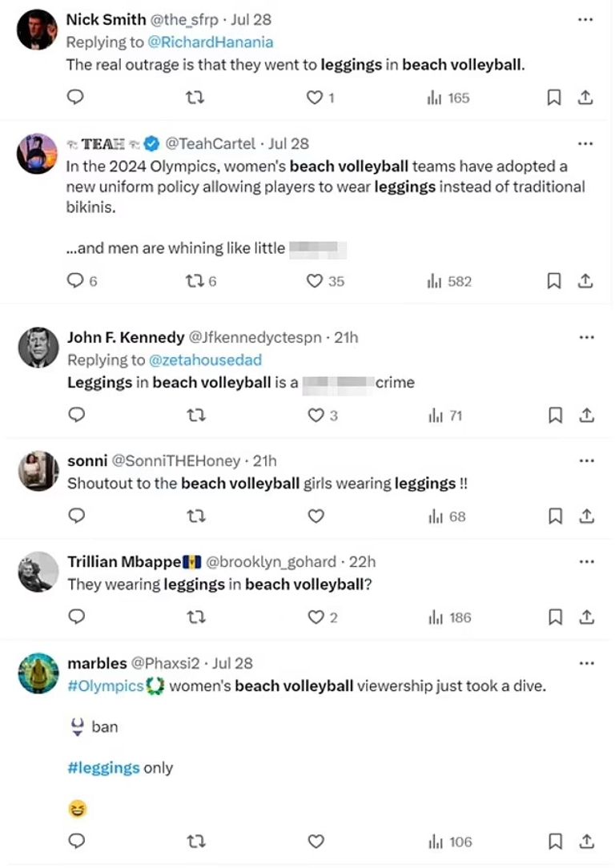Screen dimensions: 615x868
Task: Share the John F. Kennedy tweet
Action: coord(585,416)
